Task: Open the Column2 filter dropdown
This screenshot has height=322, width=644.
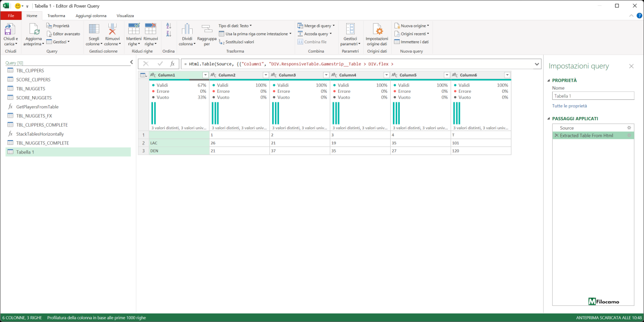Action: [266, 75]
